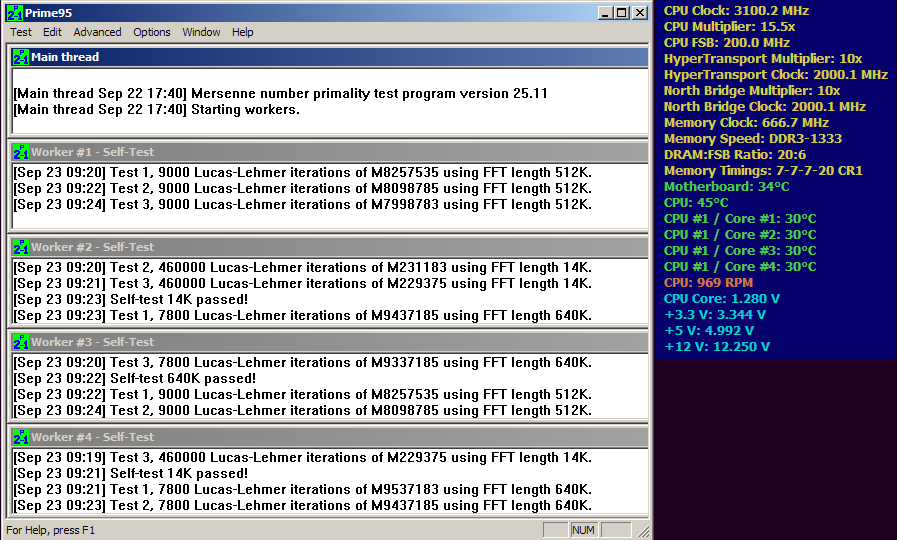Click the '+12 V: 12.250 V' reading
897x540 pixels.
coord(717,347)
